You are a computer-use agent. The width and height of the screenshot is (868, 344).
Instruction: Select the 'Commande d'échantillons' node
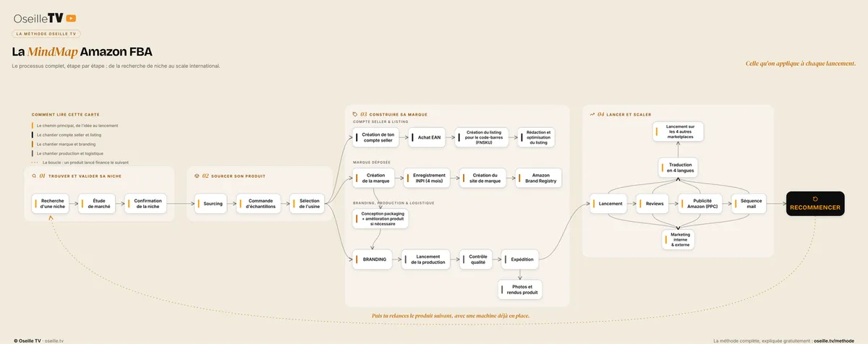point(258,204)
